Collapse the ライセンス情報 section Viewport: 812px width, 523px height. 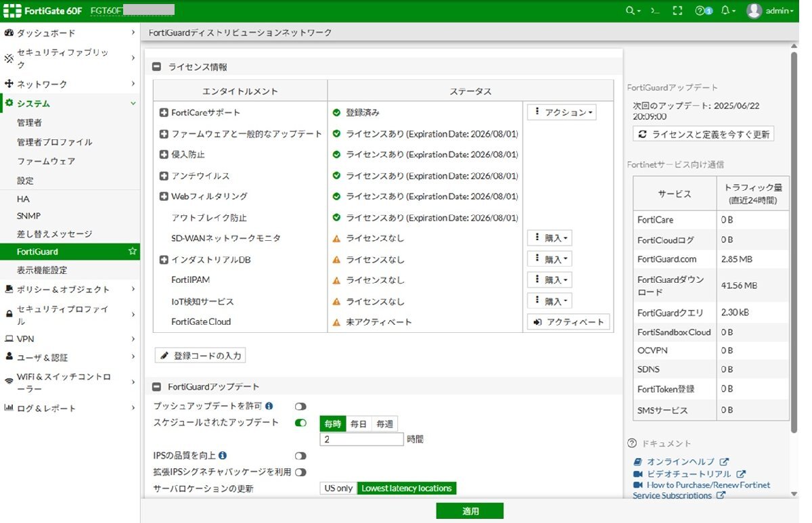tap(156, 67)
